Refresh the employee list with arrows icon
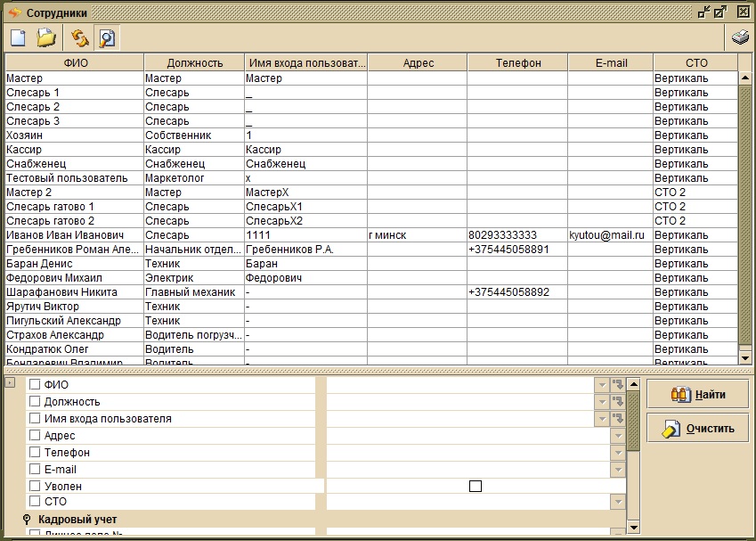 click(79, 37)
